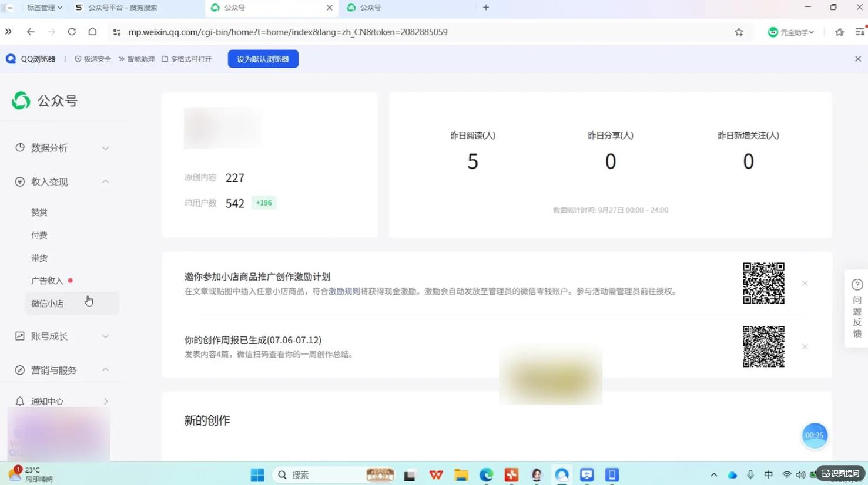Open the 元宝助手 dropdown
Image resolution: width=868 pixels, height=485 pixels.
pos(790,32)
